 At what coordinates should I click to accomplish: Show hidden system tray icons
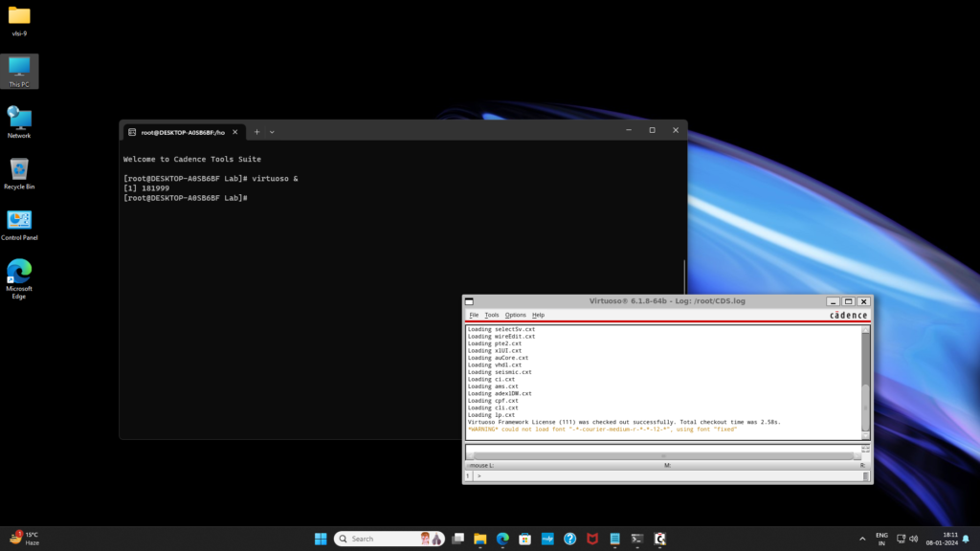pyautogui.click(x=862, y=539)
